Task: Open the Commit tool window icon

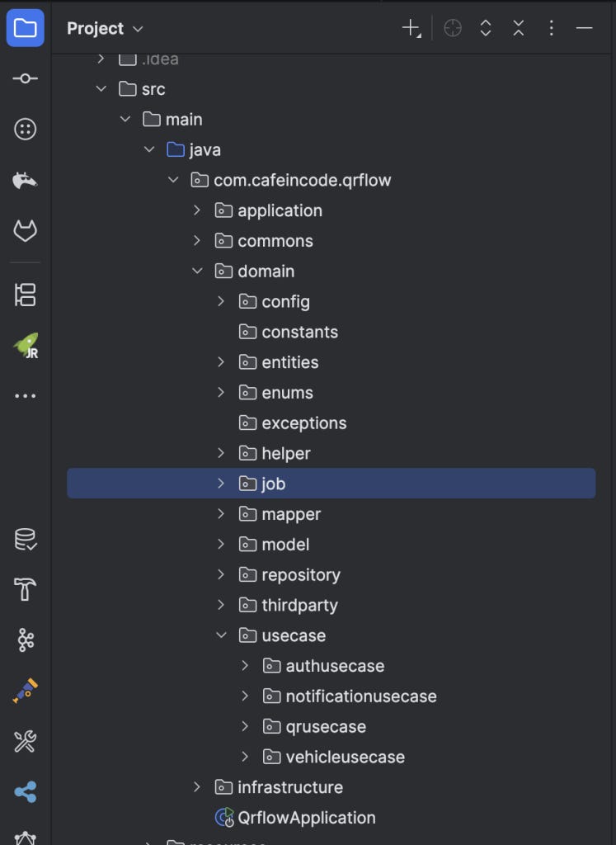Action: [25, 78]
